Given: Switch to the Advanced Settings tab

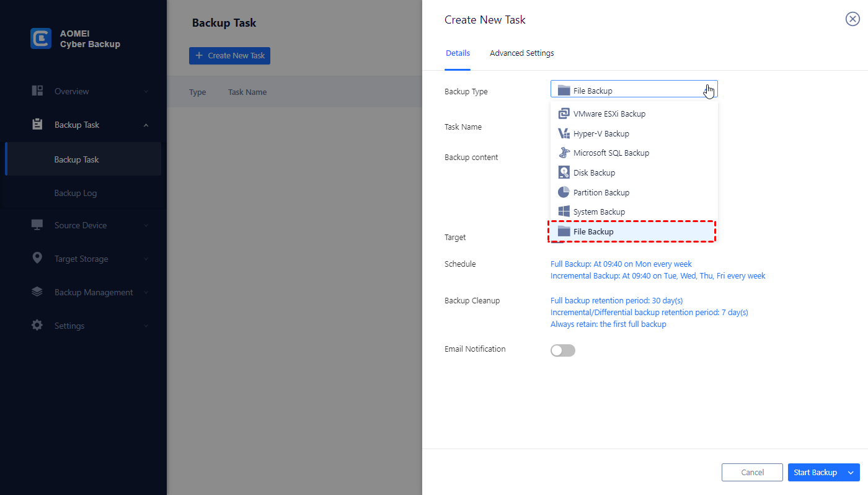Looking at the screenshot, I should click(522, 53).
